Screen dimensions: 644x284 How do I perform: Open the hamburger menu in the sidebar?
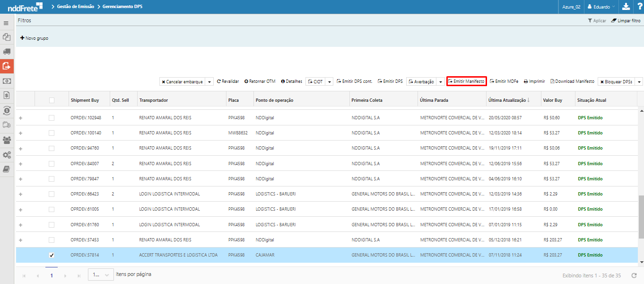click(6, 23)
